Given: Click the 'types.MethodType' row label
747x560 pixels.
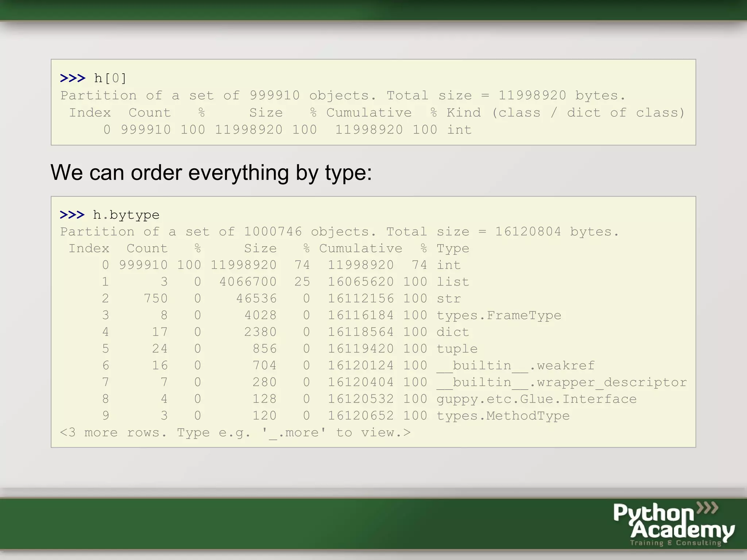Looking at the screenshot, I should click(503, 416).
